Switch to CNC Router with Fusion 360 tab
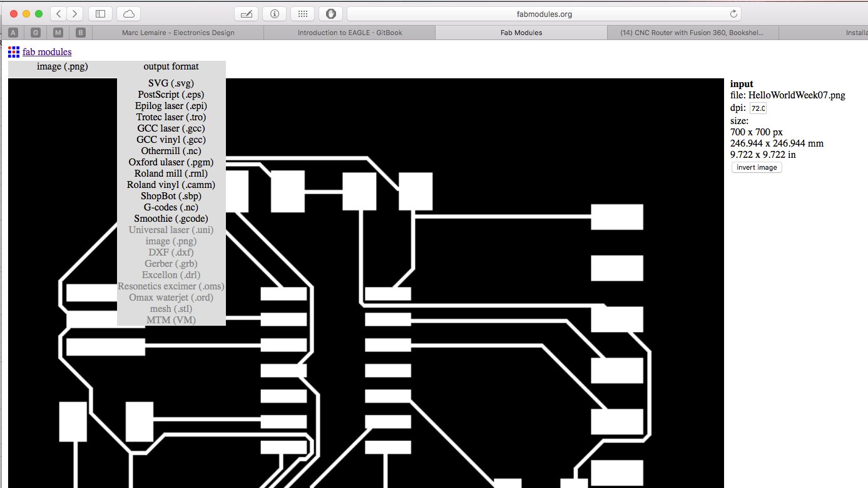This screenshot has height=488, width=868. [x=693, y=33]
